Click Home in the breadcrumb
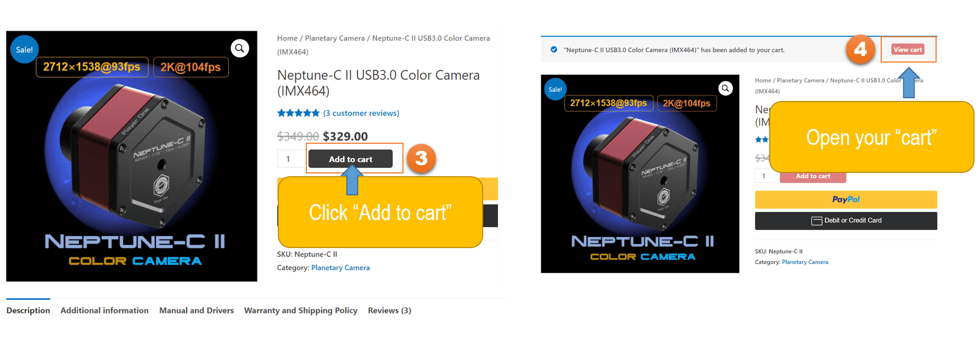This screenshot has height=337, width=980. (x=287, y=38)
